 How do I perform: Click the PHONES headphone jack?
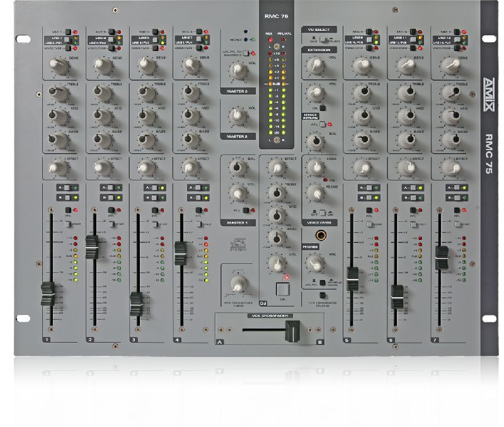[x=321, y=235]
